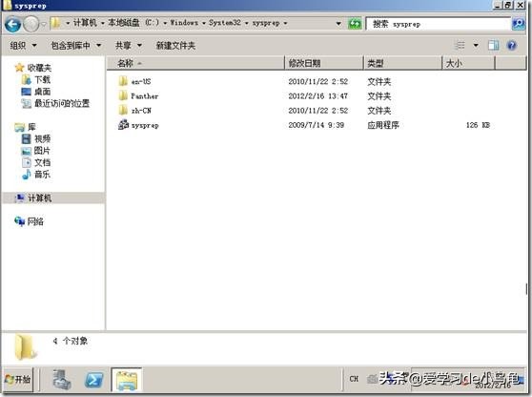This screenshot has height=397, width=532.
Task: Sort by the 修改日期 column header
Action: tap(324, 63)
